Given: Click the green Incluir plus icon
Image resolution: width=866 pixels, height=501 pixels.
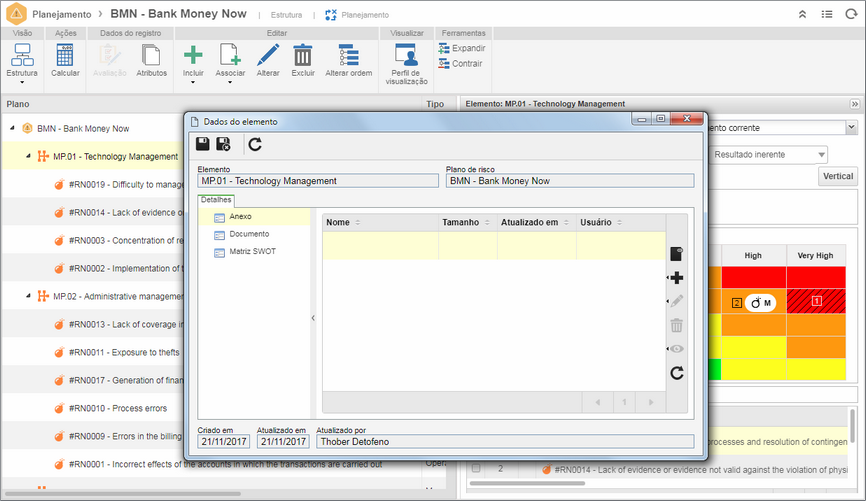Looking at the screenshot, I should pyautogui.click(x=193, y=55).
